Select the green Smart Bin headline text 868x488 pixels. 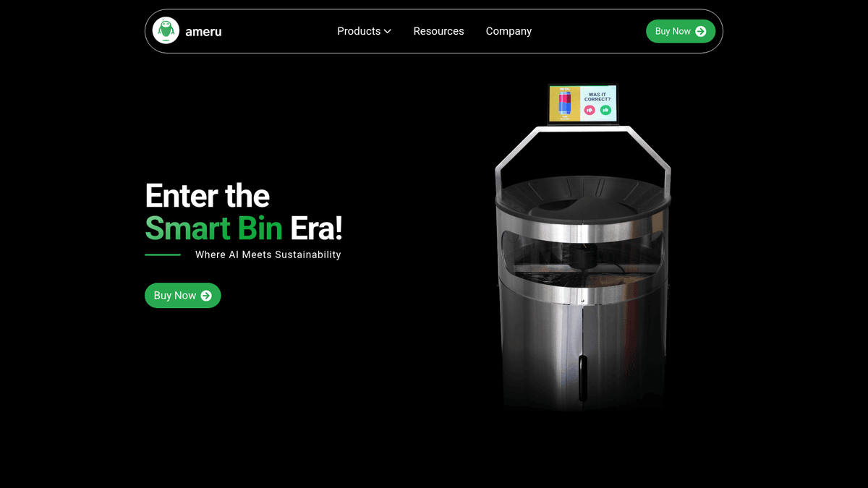[x=213, y=228]
